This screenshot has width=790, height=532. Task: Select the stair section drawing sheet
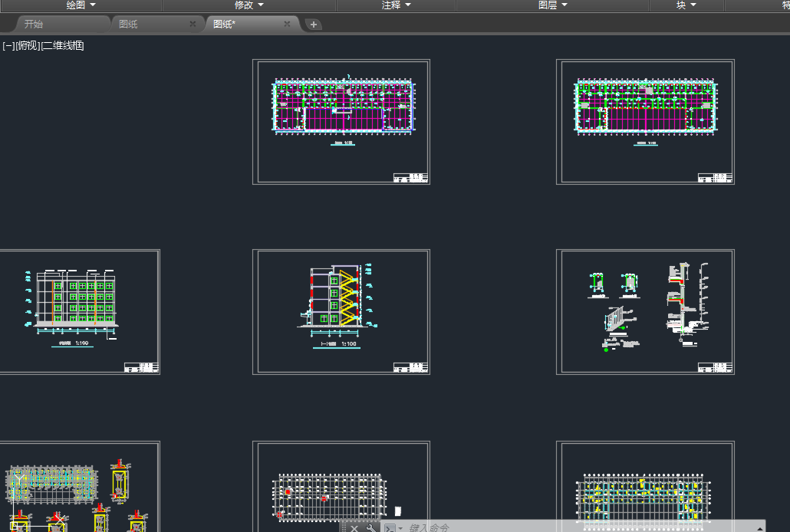click(x=341, y=312)
